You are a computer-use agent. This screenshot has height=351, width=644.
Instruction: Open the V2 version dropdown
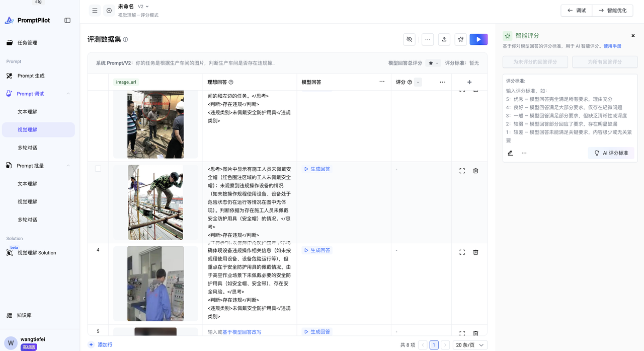point(143,7)
